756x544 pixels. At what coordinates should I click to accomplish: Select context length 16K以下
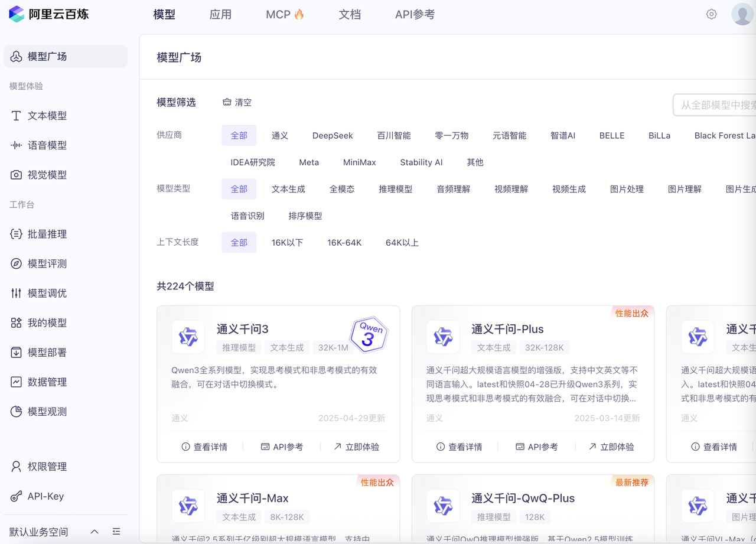[x=288, y=243]
